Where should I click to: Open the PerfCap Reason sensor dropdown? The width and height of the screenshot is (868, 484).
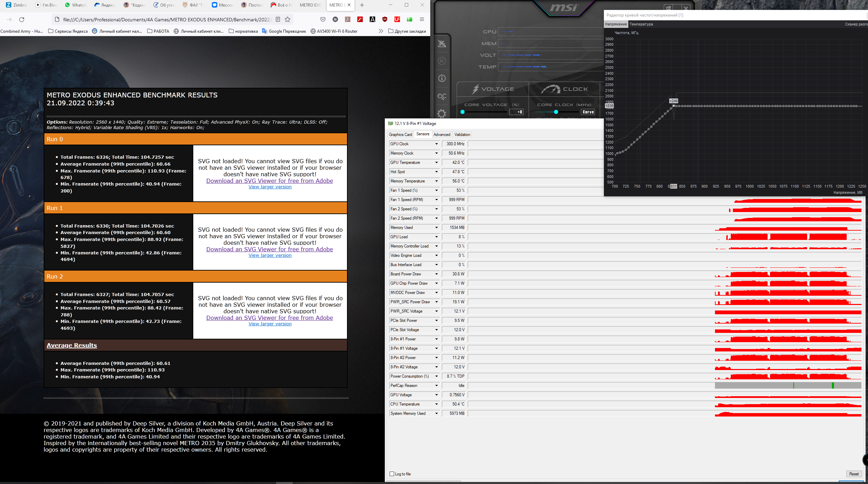click(436, 386)
